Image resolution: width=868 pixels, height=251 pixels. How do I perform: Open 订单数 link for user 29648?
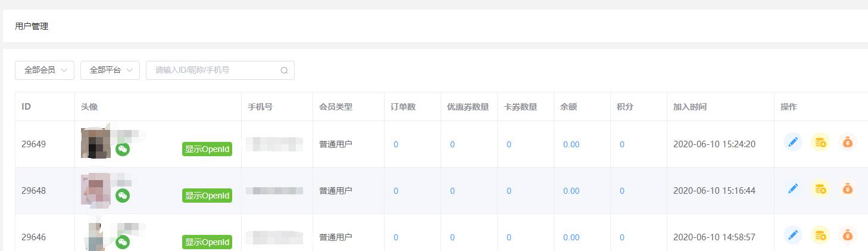pos(396,191)
